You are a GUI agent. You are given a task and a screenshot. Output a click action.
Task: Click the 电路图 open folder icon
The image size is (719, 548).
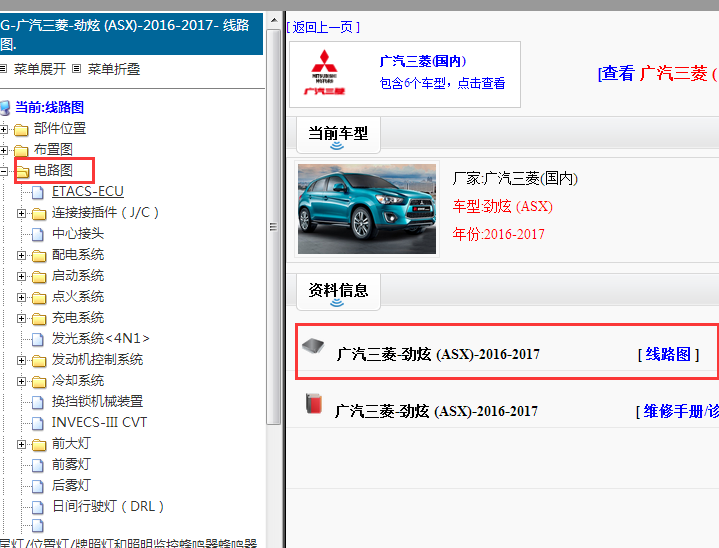pyautogui.click(x=22, y=172)
